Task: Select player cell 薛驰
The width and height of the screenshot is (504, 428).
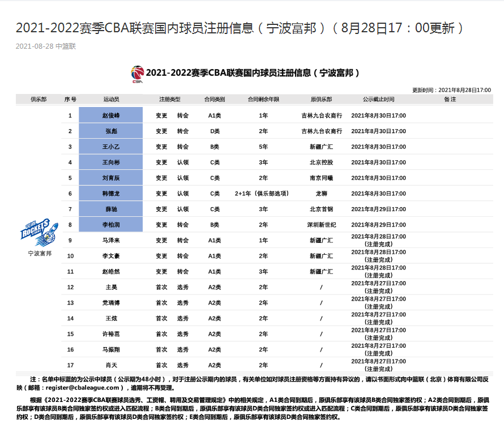Action: click(111, 209)
